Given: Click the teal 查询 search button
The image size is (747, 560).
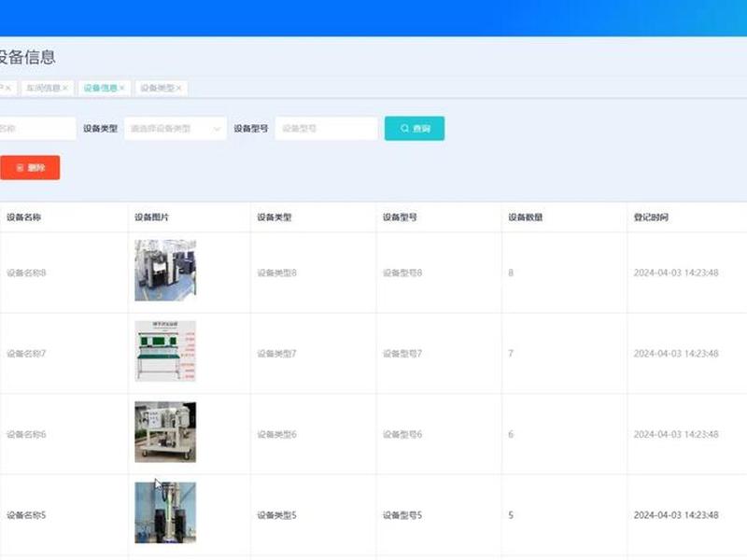Looking at the screenshot, I should 415,129.
